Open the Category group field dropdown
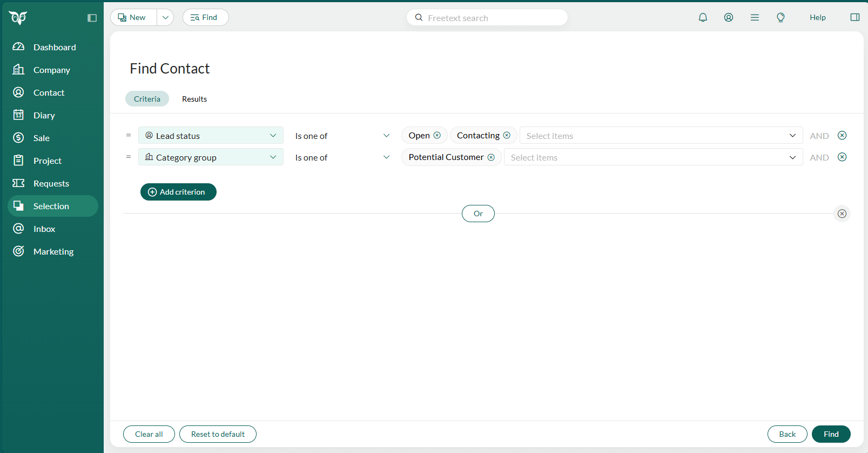This screenshot has height=453, width=868. [x=211, y=157]
